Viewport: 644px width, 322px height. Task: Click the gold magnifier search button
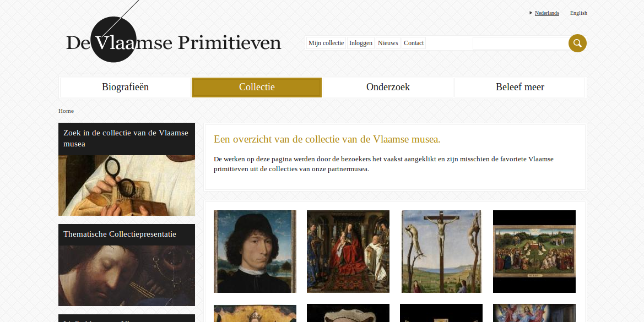(577, 43)
